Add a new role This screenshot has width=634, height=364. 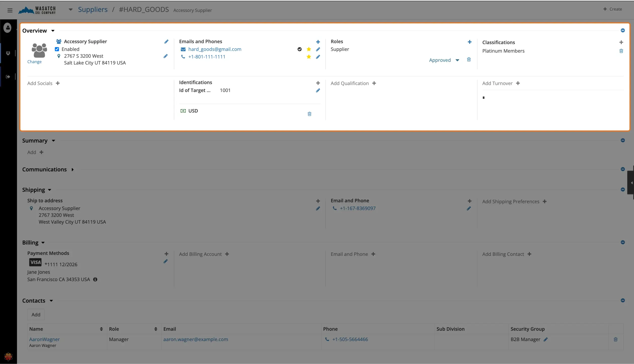click(x=469, y=42)
